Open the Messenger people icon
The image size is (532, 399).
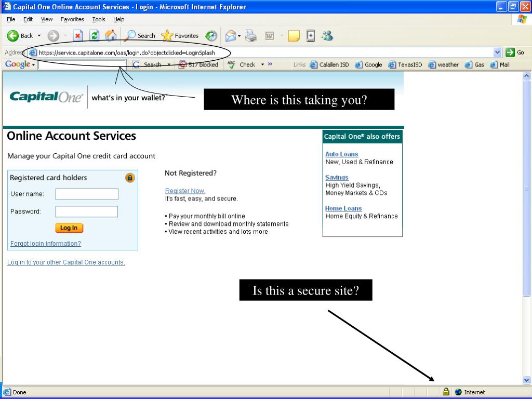pyautogui.click(x=327, y=36)
